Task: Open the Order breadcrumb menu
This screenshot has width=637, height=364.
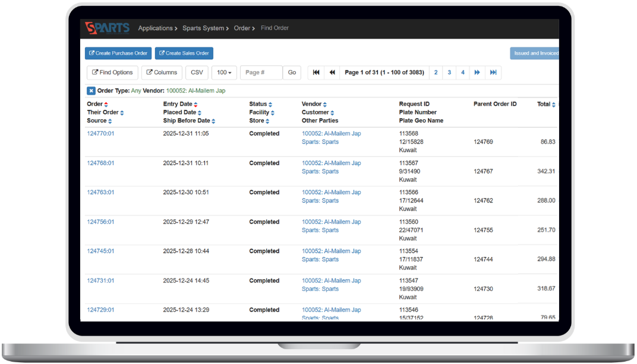Action: pos(244,28)
